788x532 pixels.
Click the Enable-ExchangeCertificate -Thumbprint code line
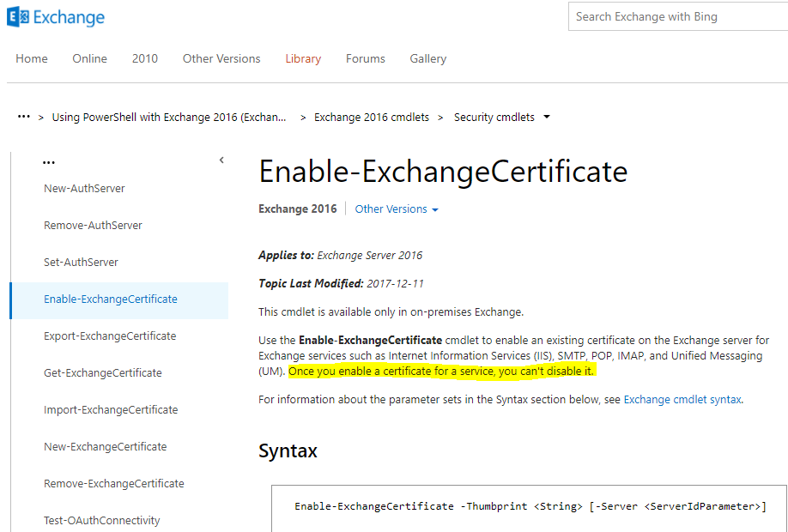pyautogui.click(x=530, y=506)
